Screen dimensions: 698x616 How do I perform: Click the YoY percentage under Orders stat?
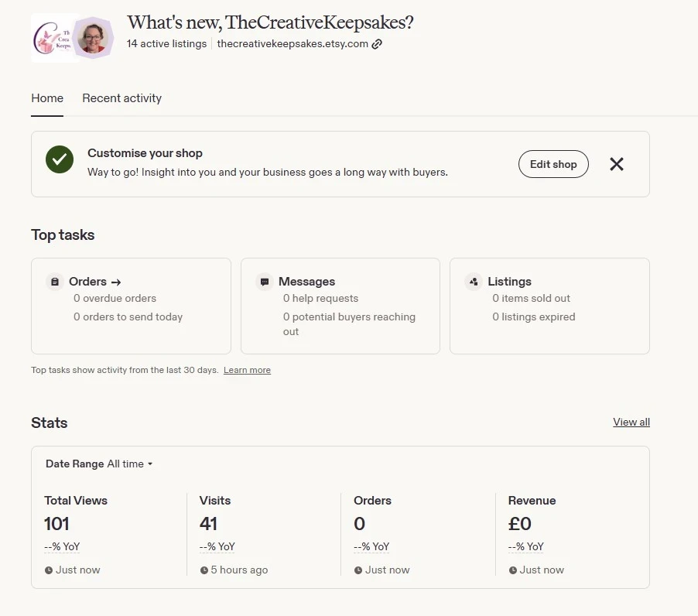371,546
